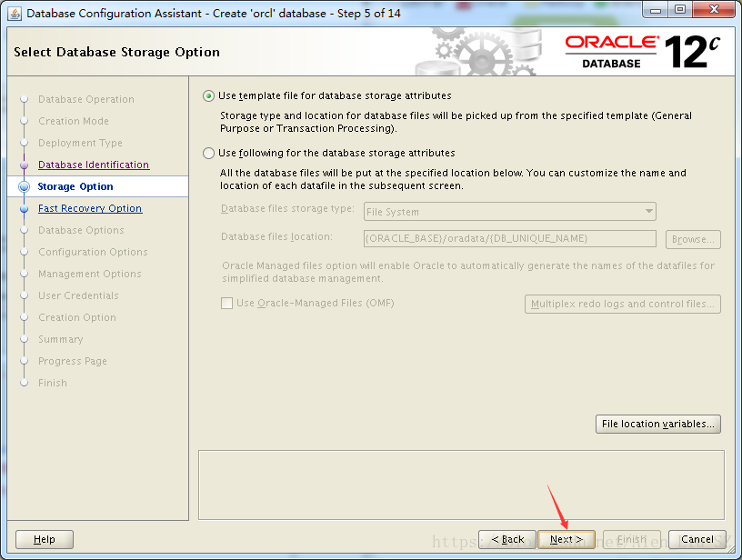Open File location variables...
The height and width of the screenshot is (560, 742).
click(x=657, y=424)
